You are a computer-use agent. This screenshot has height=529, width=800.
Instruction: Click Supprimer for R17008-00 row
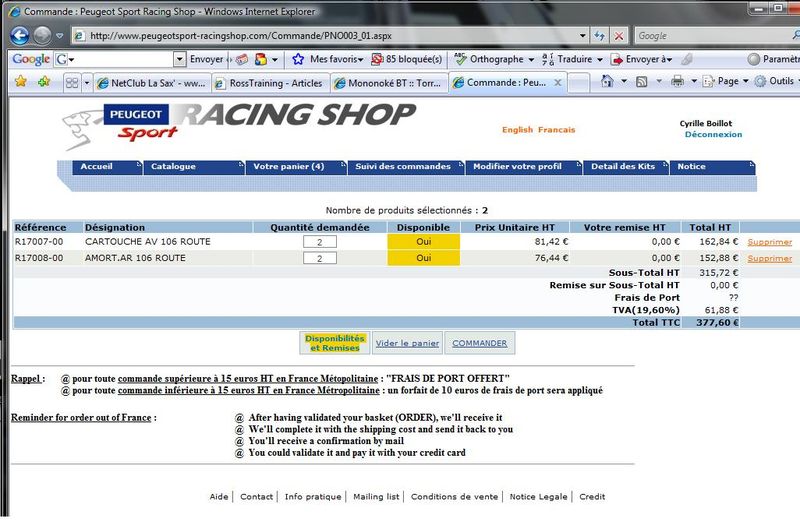(769, 259)
